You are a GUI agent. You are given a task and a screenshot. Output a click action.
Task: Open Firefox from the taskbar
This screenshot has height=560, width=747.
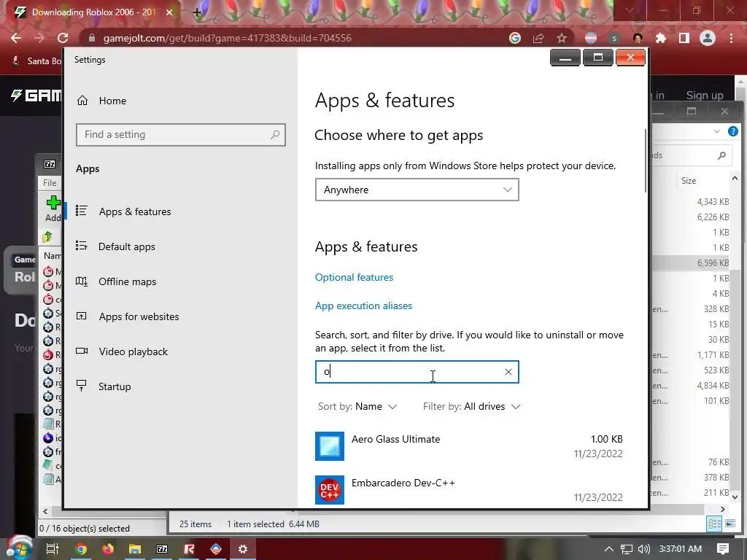coord(108,549)
